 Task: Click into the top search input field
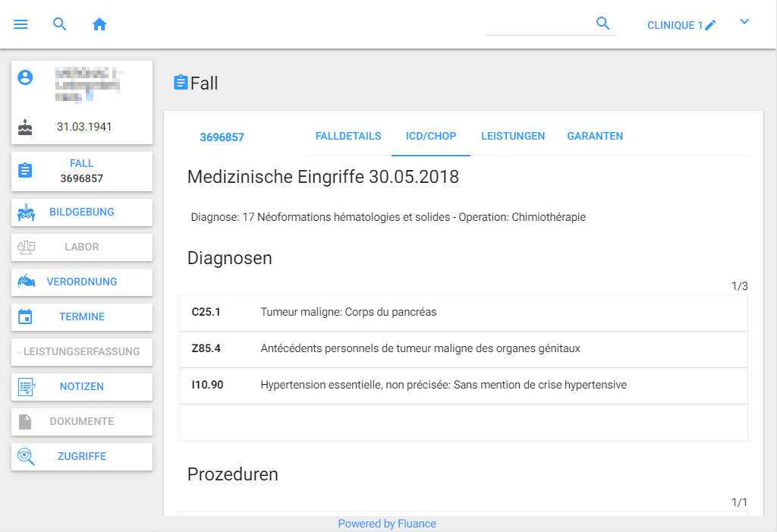pyautogui.click(x=537, y=24)
